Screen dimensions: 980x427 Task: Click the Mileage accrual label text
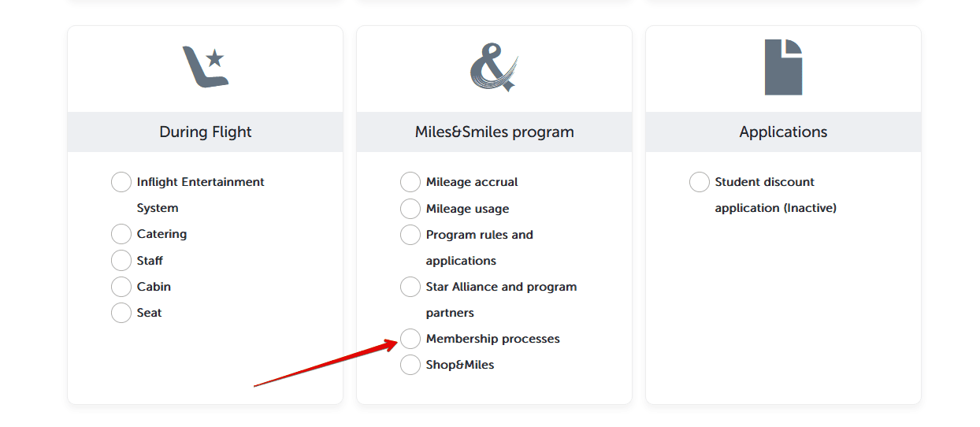[472, 182]
